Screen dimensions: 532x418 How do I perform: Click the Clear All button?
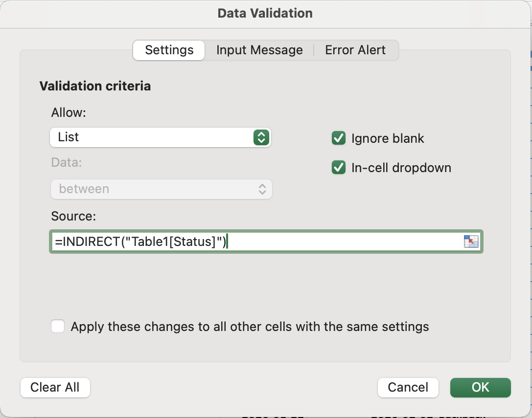point(55,387)
